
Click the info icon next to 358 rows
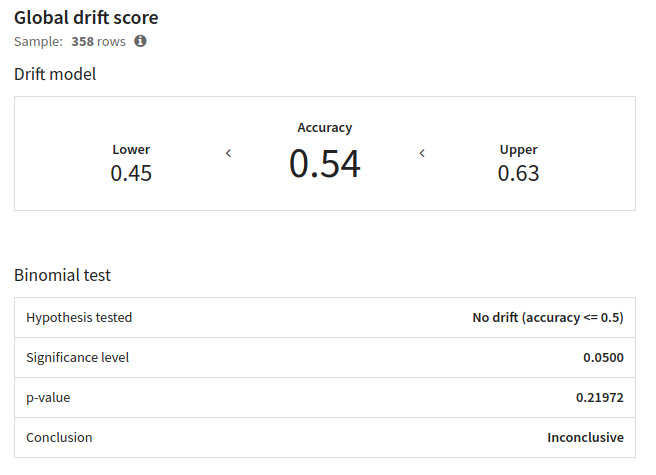point(140,41)
